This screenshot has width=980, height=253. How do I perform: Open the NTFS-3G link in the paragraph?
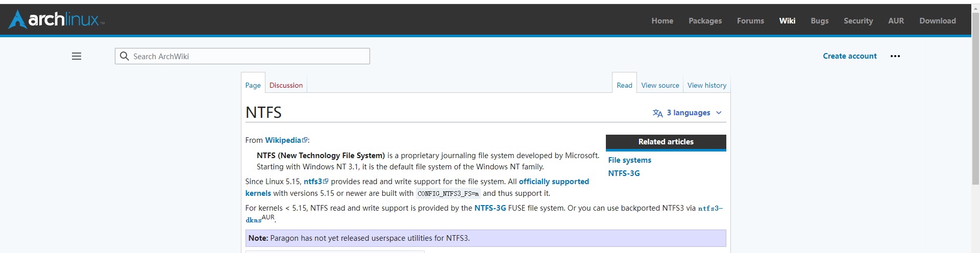click(490, 208)
